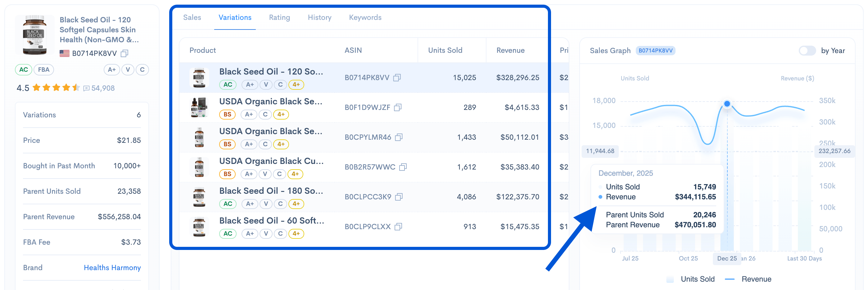The width and height of the screenshot is (868, 290).
Task: Select the Dec 25 point on sales graph
Action: [x=727, y=104]
